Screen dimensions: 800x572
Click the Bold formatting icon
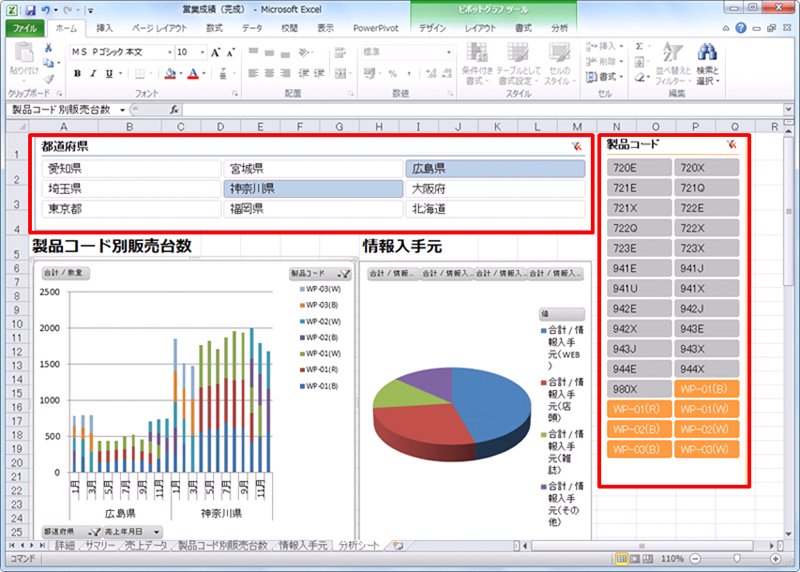point(77,73)
